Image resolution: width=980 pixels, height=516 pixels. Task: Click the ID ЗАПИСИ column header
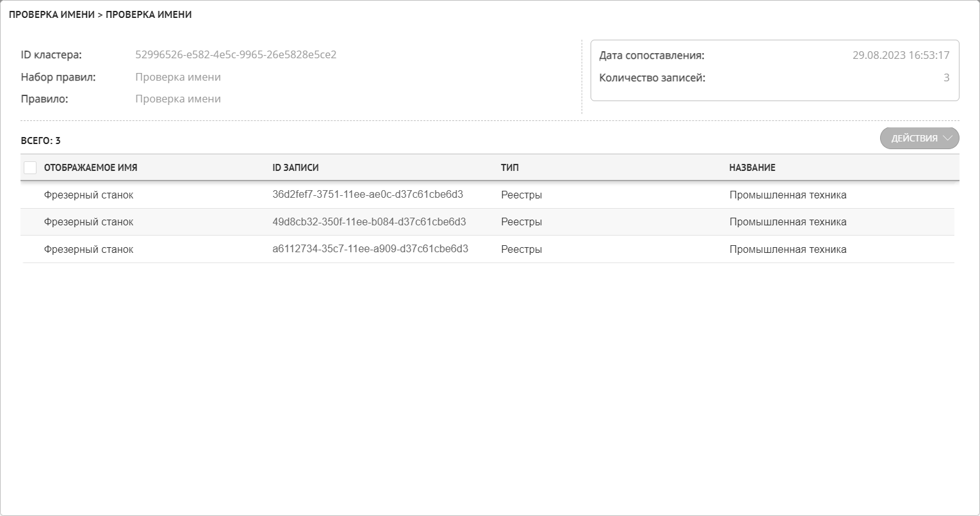click(295, 168)
